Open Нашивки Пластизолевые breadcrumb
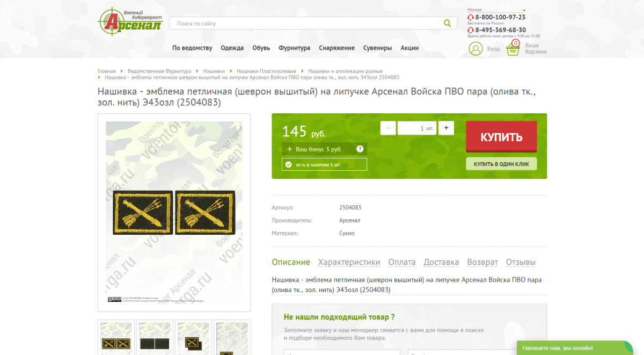 (x=266, y=71)
